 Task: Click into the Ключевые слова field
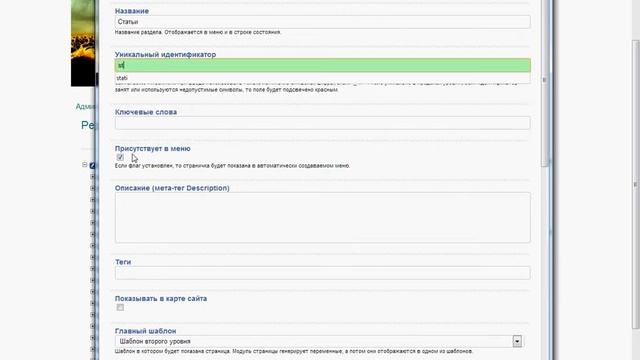[322, 123]
